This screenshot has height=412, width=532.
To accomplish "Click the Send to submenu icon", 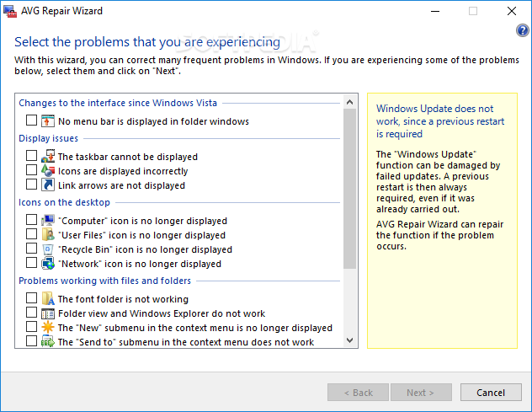I will tap(48, 341).
